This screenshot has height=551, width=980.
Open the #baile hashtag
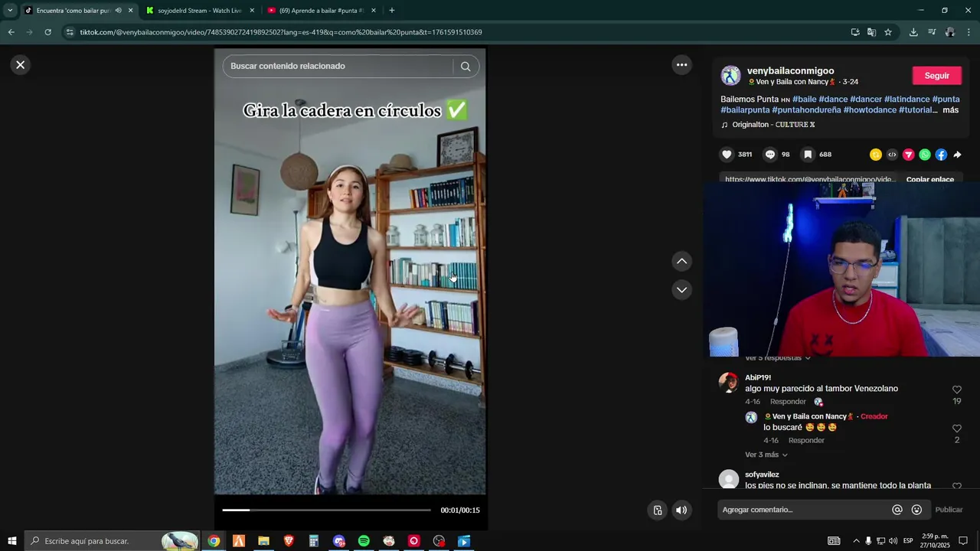(x=804, y=99)
